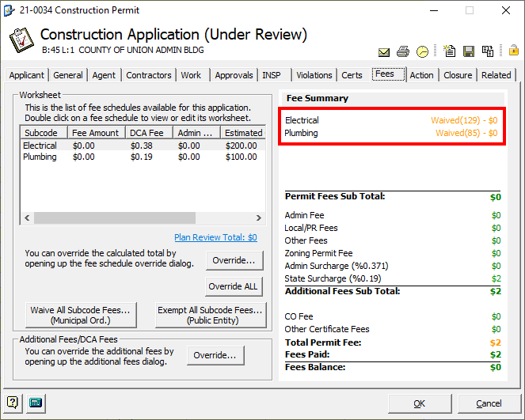Click the Fees Balance label
The height and width of the screenshot is (420, 525).
[314, 367]
